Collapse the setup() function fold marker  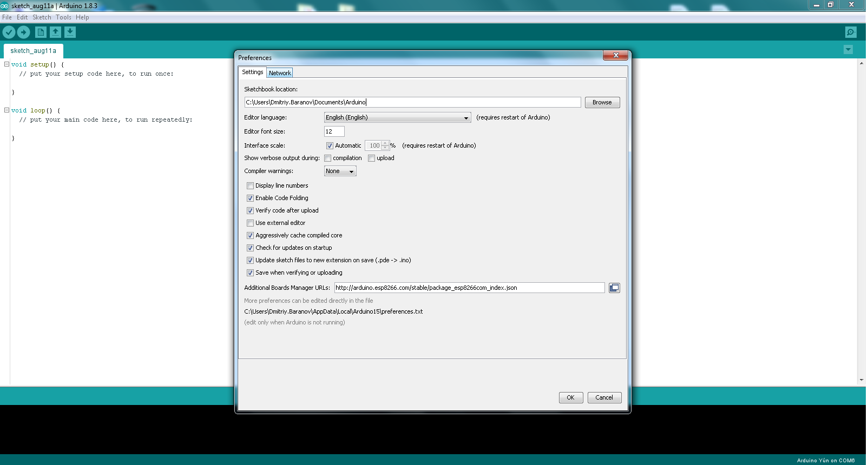6,64
